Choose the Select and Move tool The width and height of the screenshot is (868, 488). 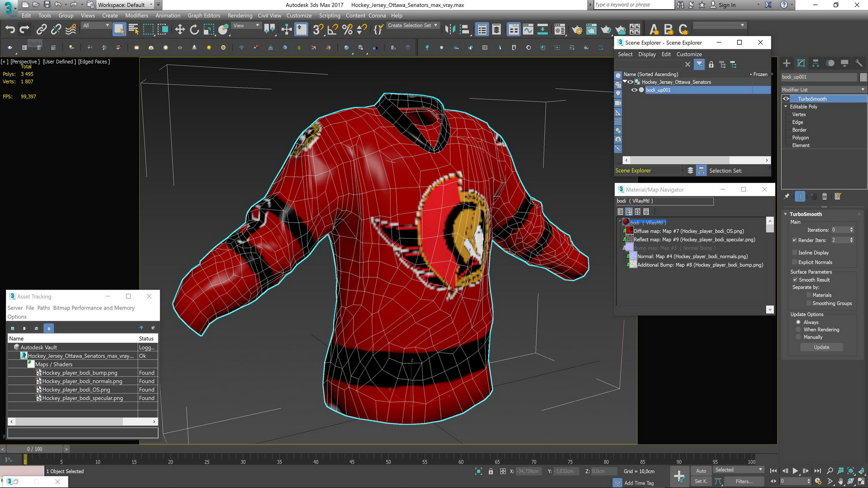180,30
